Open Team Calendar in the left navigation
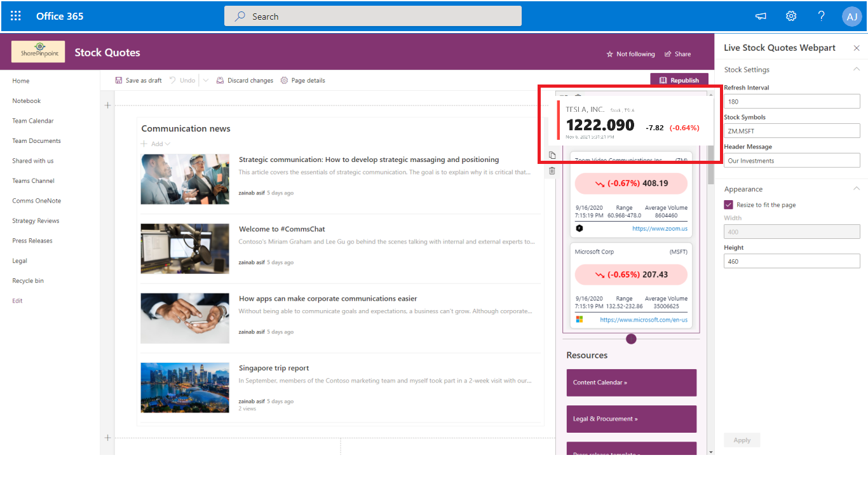Image resolution: width=868 pixels, height=488 pixels. (x=33, y=121)
